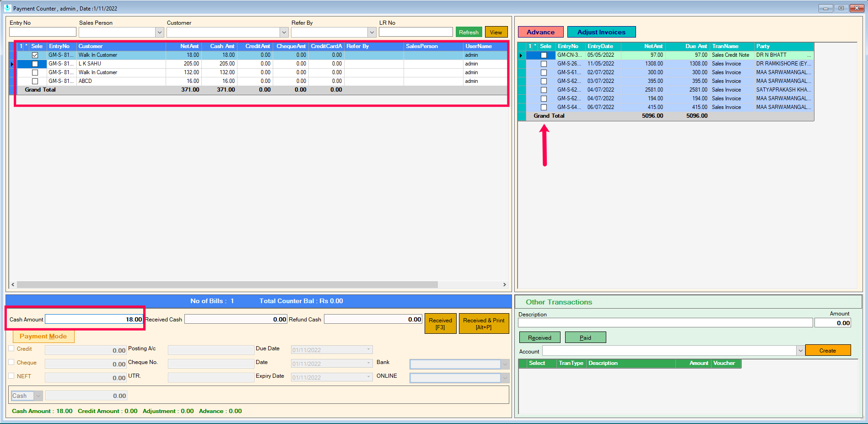The height and width of the screenshot is (424, 868).
Task: Open the Refer By dropdown
Action: pos(372,33)
